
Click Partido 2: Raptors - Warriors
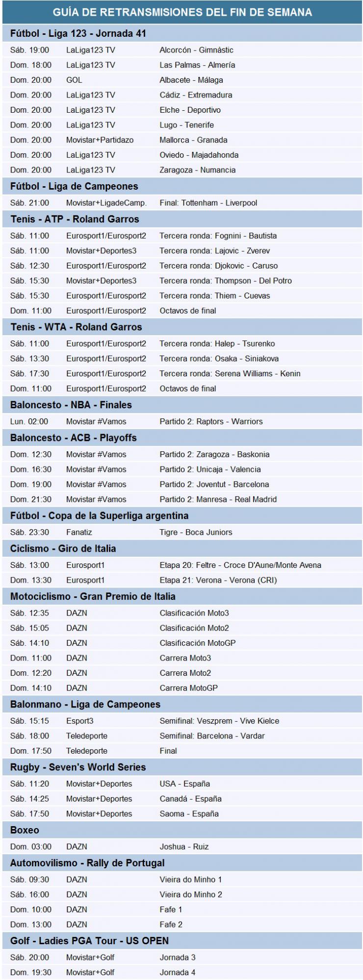211,422
